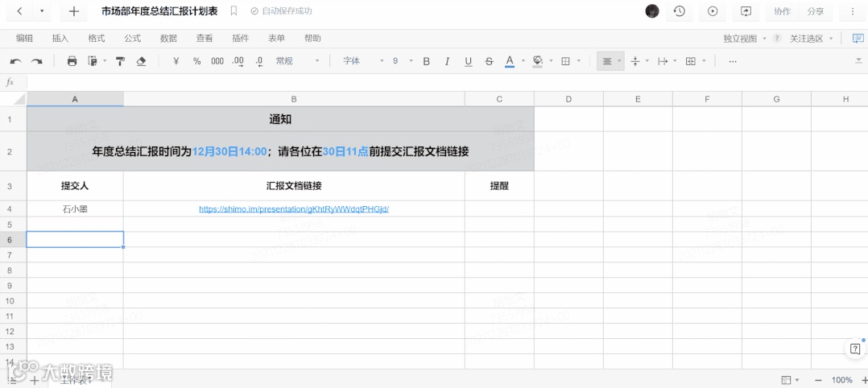Toggle italic formatting
Screen dimensions: 868x388
[448, 61]
